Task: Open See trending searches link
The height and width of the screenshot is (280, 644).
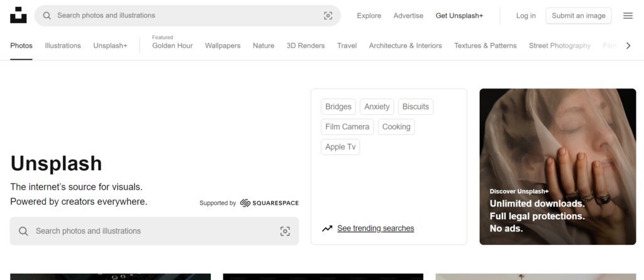Action: click(x=375, y=229)
